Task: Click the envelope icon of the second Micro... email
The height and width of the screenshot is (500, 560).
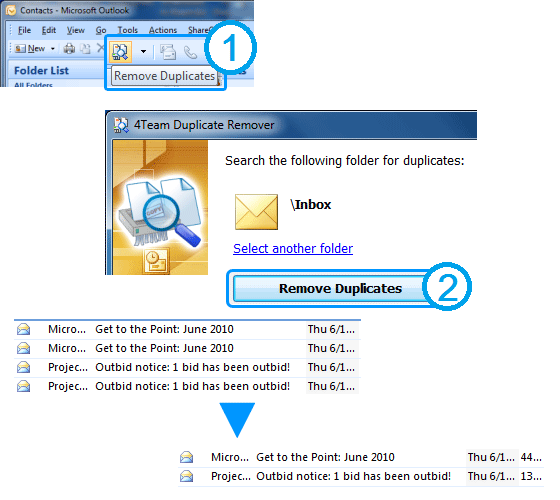Action: [24, 348]
